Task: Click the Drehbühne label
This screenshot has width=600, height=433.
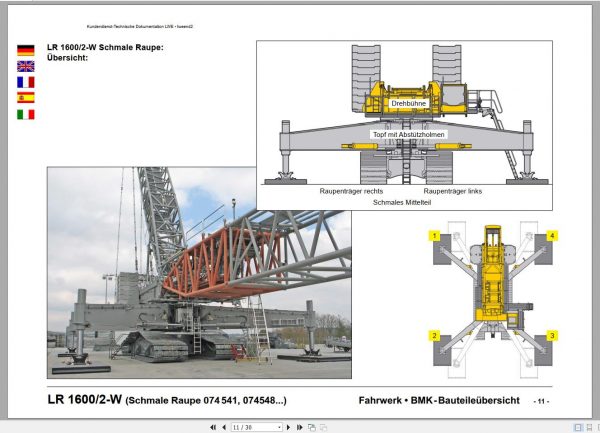Action: [x=408, y=104]
